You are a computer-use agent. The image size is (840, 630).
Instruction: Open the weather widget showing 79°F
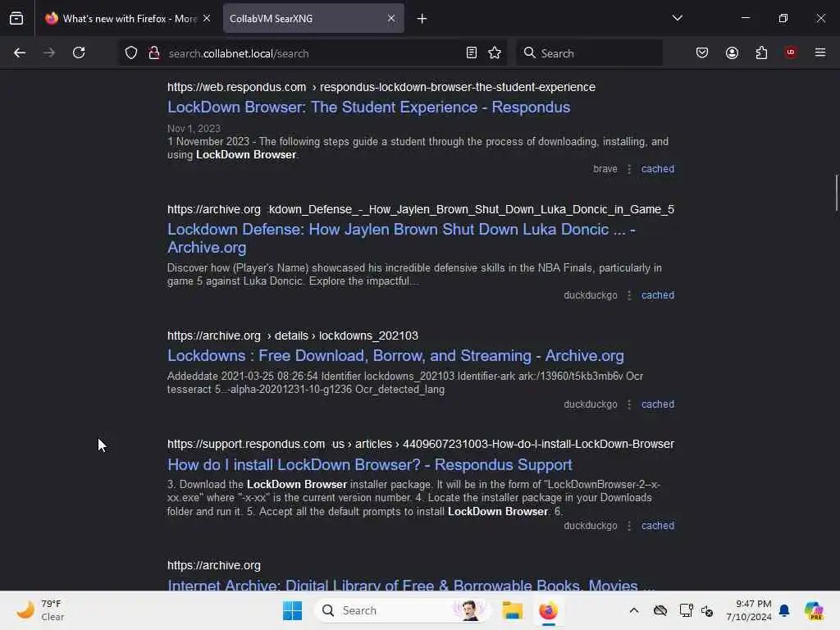pos(40,610)
